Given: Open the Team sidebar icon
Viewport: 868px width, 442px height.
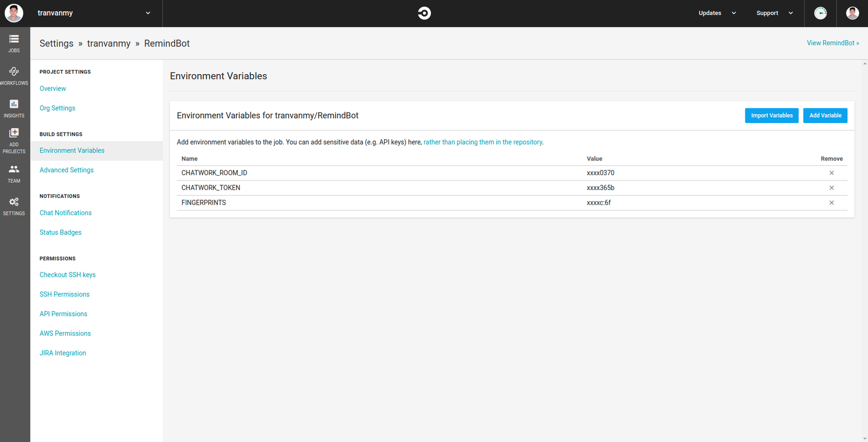Looking at the screenshot, I should coord(14,169).
